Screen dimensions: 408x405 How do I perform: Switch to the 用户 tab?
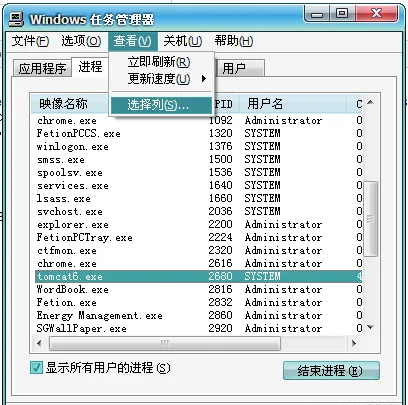point(240,69)
